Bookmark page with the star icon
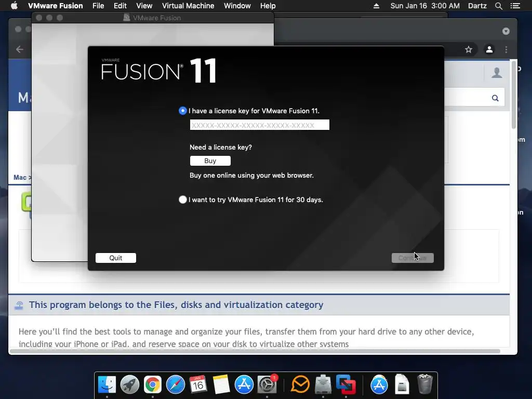532x399 pixels. [x=469, y=49]
